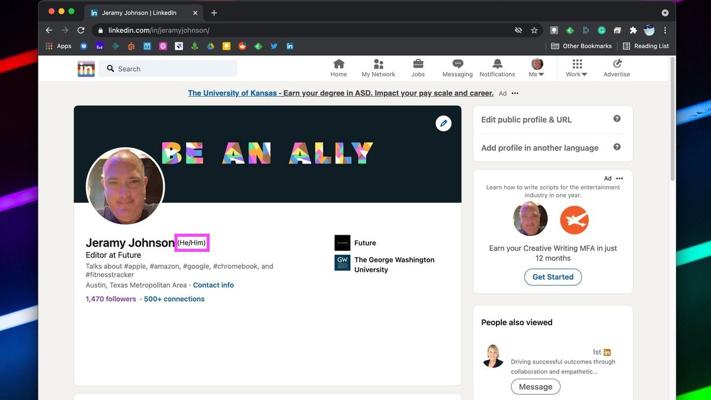Image resolution: width=711 pixels, height=400 pixels.
Task: Expand the Me profile dropdown
Action: [x=537, y=68]
